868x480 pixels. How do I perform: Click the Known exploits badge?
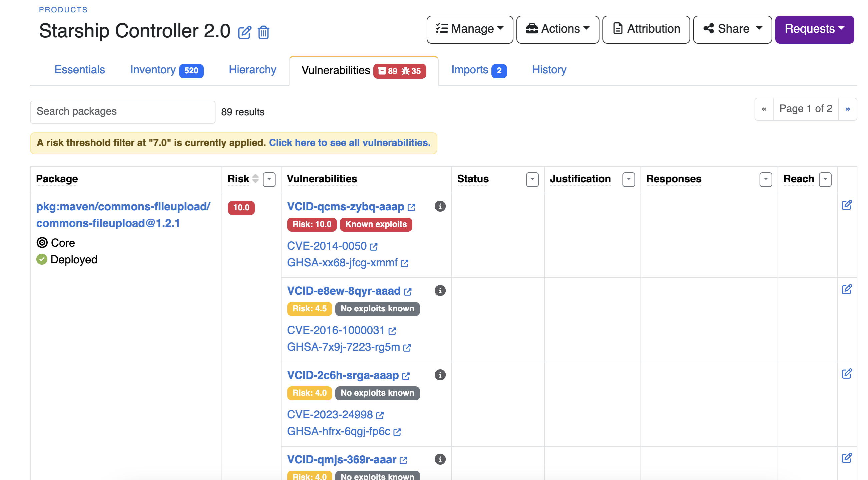tap(376, 224)
